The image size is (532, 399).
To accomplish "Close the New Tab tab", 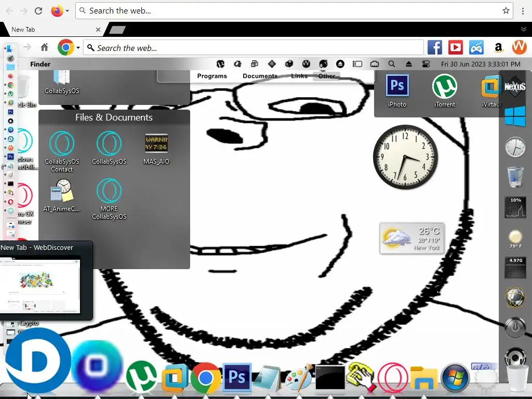I will 98,30.
